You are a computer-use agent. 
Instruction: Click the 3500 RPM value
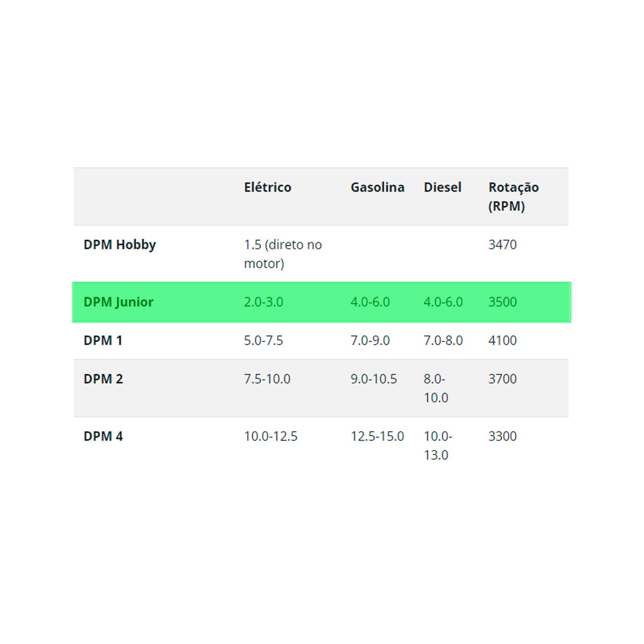tap(502, 302)
